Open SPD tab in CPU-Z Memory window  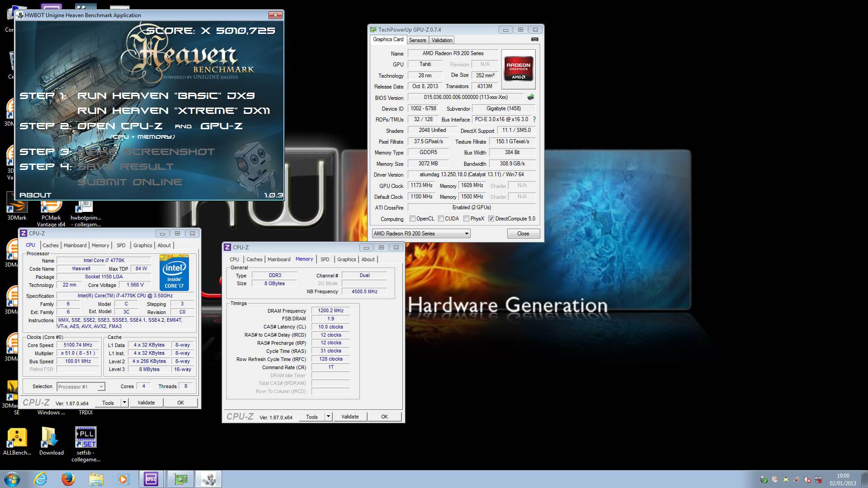pos(325,259)
